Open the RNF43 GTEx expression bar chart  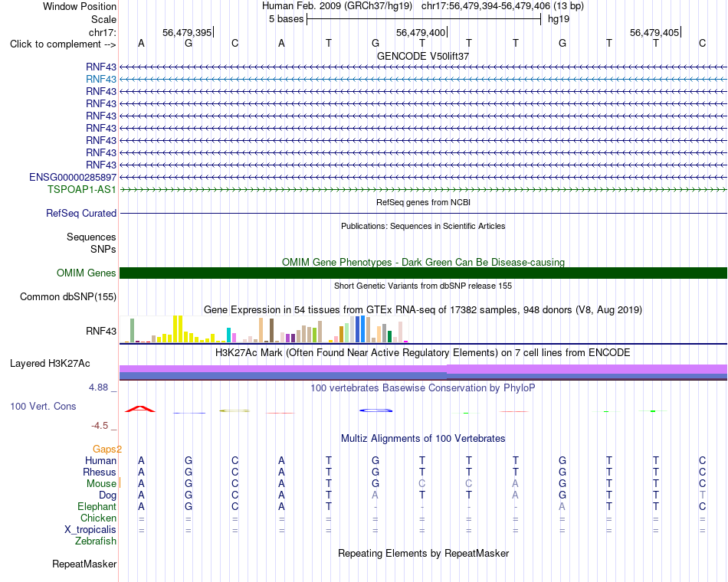coord(264,329)
